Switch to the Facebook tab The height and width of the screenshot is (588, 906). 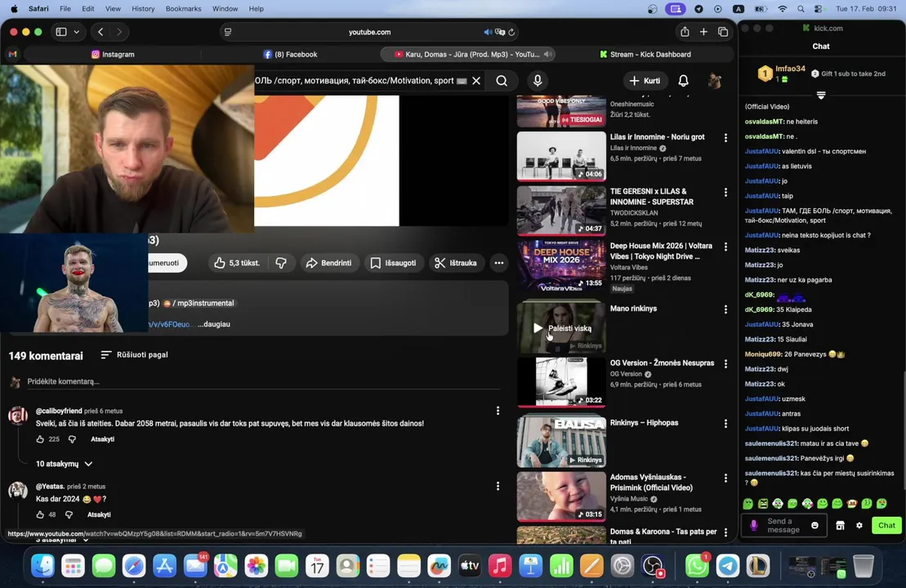[x=290, y=54]
